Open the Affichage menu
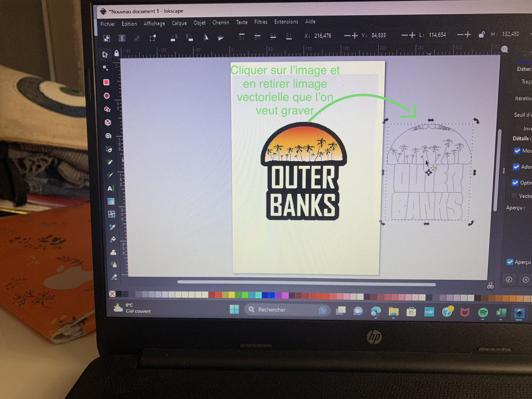The width and height of the screenshot is (532, 399). tap(154, 23)
